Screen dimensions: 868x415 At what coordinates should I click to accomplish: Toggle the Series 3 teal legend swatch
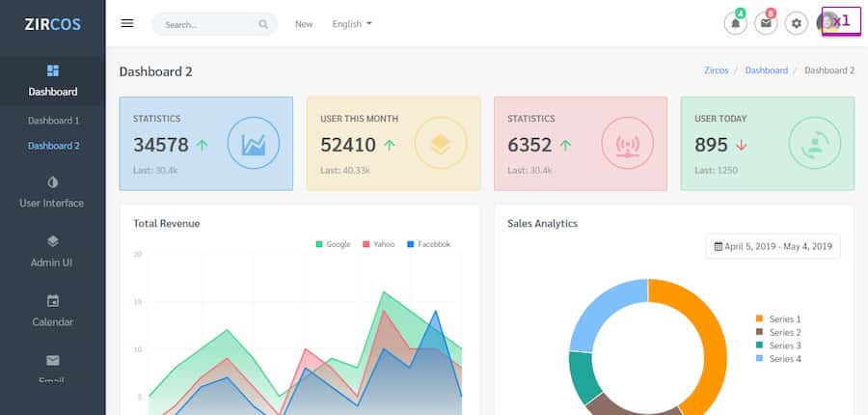[x=760, y=346]
